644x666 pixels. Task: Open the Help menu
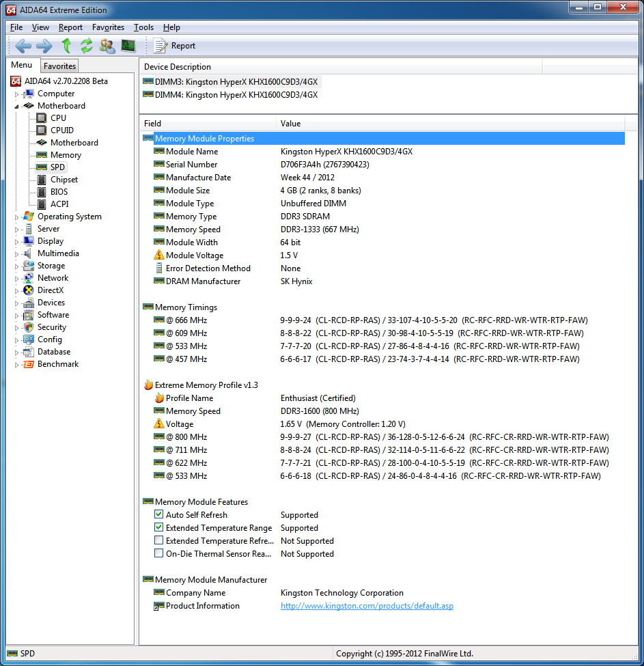pyautogui.click(x=171, y=27)
